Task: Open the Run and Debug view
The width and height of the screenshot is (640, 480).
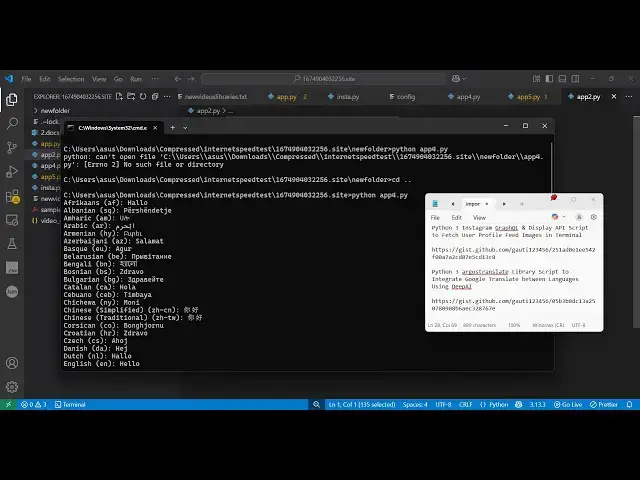Action: tap(12, 172)
